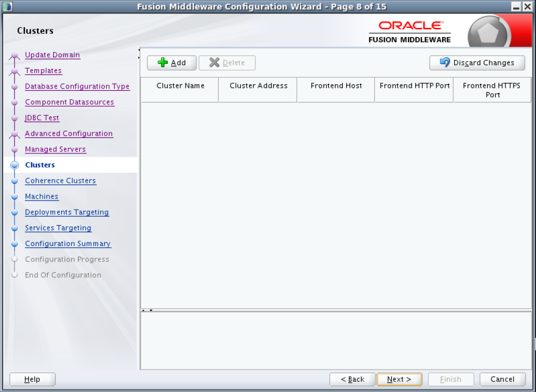Viewport: 536px width, 392px height.
Task: Go Back to previous page
Action: pyautogui.click(x=353, y=379)
